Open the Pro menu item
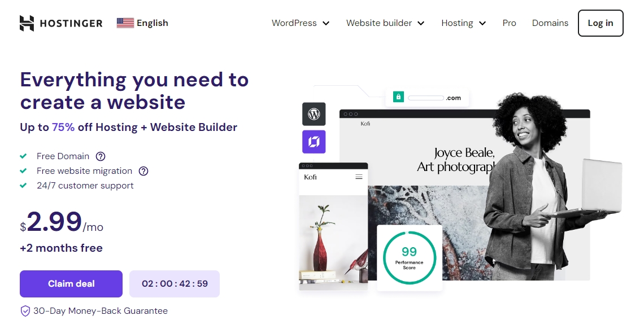This screenshot has height=333, width=644. point(510,23)
